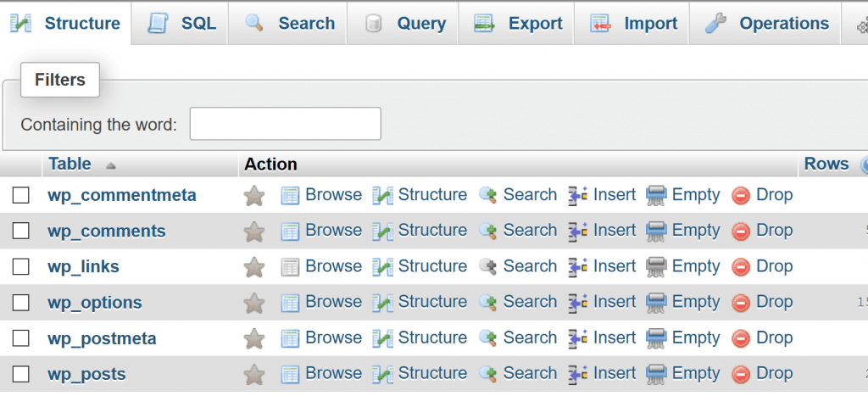Check the wp_commentmeta checkbox

pyautogui.click(x=21, y=195)
